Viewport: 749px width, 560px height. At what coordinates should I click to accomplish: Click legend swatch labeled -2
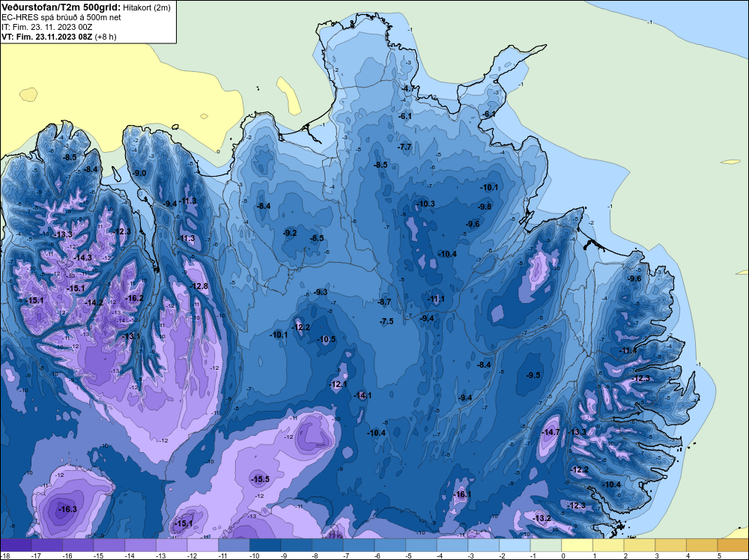(515, 545)
